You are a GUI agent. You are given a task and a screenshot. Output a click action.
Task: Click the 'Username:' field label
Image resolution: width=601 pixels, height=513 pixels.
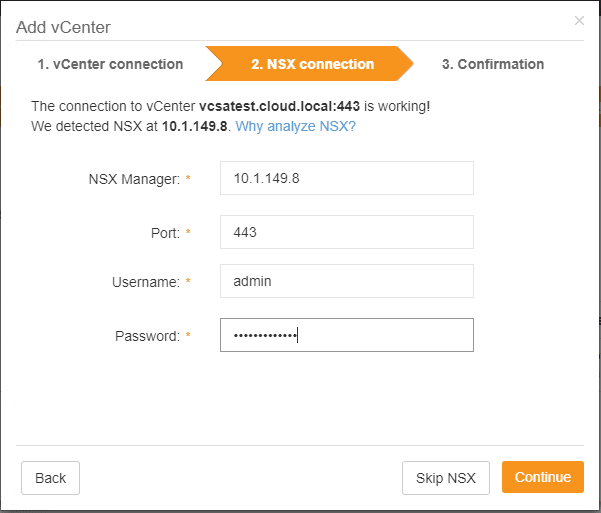pyautogui.click(x=145, y=283)
